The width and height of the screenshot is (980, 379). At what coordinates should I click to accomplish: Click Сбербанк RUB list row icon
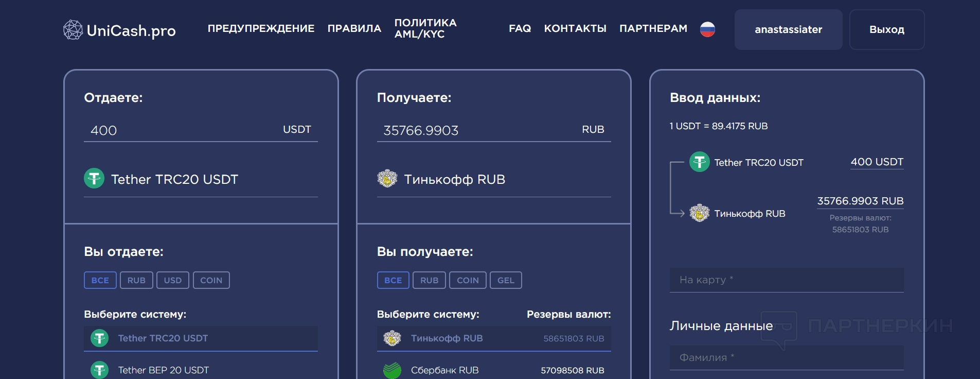click(392, 370)
